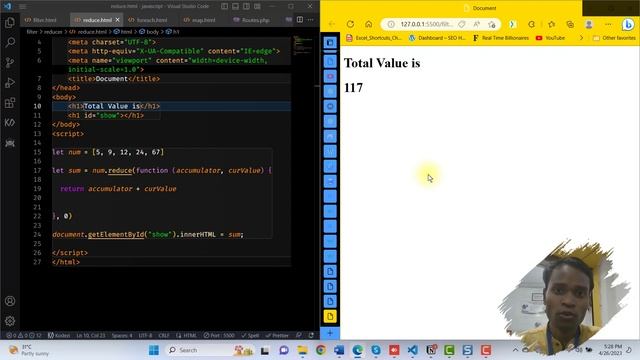
Task: Toggle Live Server Port: 5500
Action: pos(219,336)
